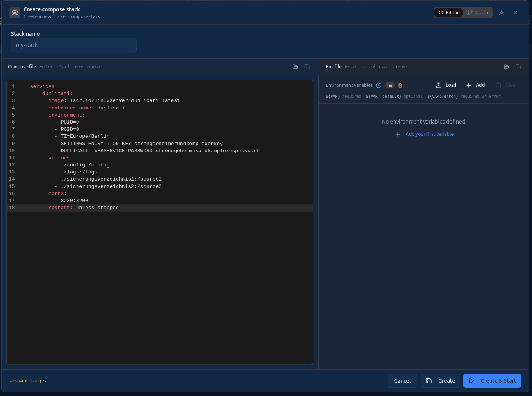Switch to Graph view
Viewport: 532px width, 396px height.
click(x=477, y=12)
